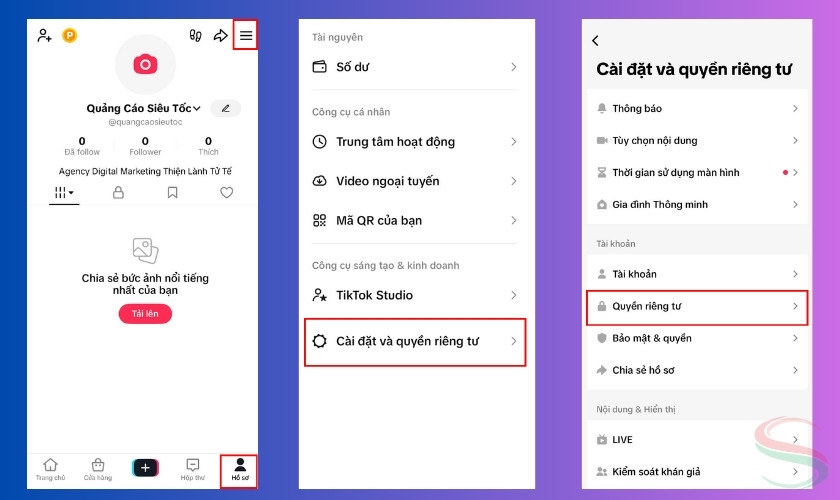Tap the video camera icon for content preferences
The height and width of the screenshot is (500, 840).
(x=602, y=140)
